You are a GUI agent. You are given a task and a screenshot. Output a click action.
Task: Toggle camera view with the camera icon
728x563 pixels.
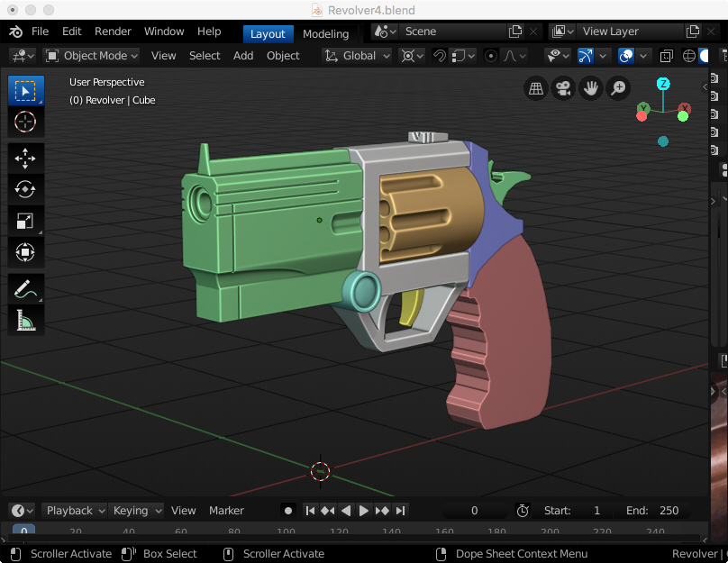(563, 88)
